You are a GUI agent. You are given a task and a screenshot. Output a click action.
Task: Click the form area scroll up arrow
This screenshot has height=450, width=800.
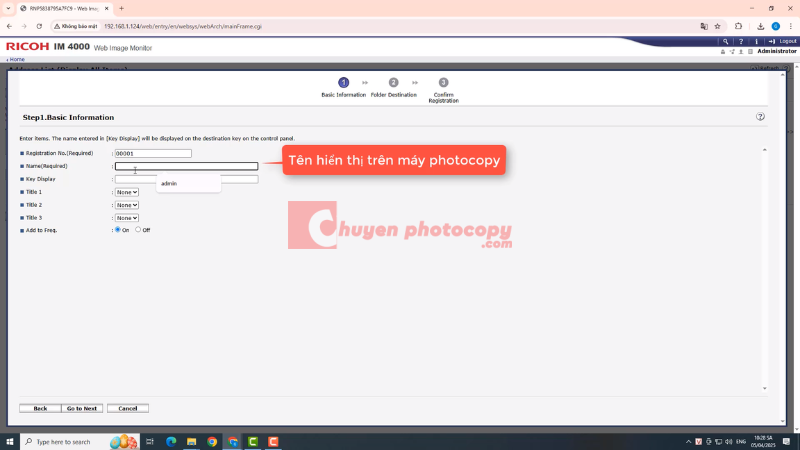coord(764,149)
